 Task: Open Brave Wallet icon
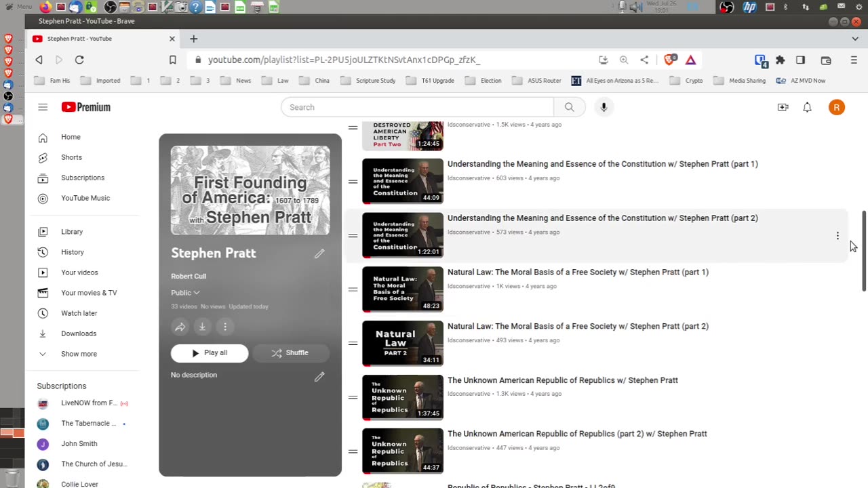[826, 60]
